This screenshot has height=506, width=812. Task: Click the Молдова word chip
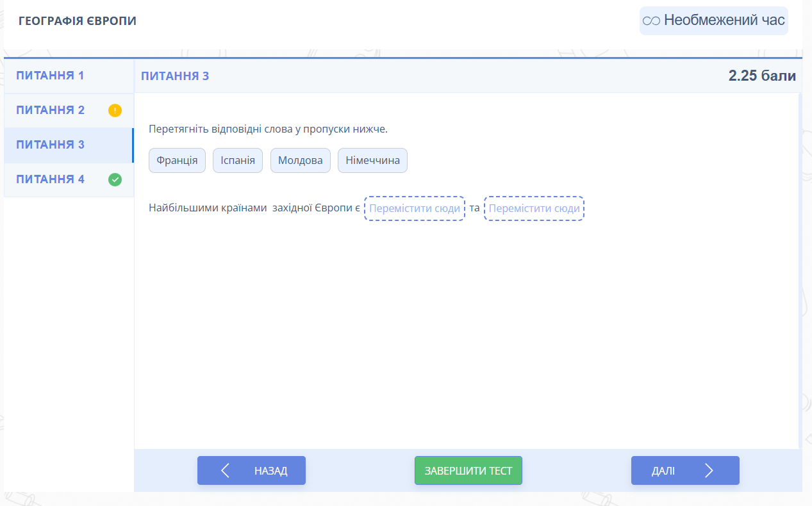click(x=300, y=160)
